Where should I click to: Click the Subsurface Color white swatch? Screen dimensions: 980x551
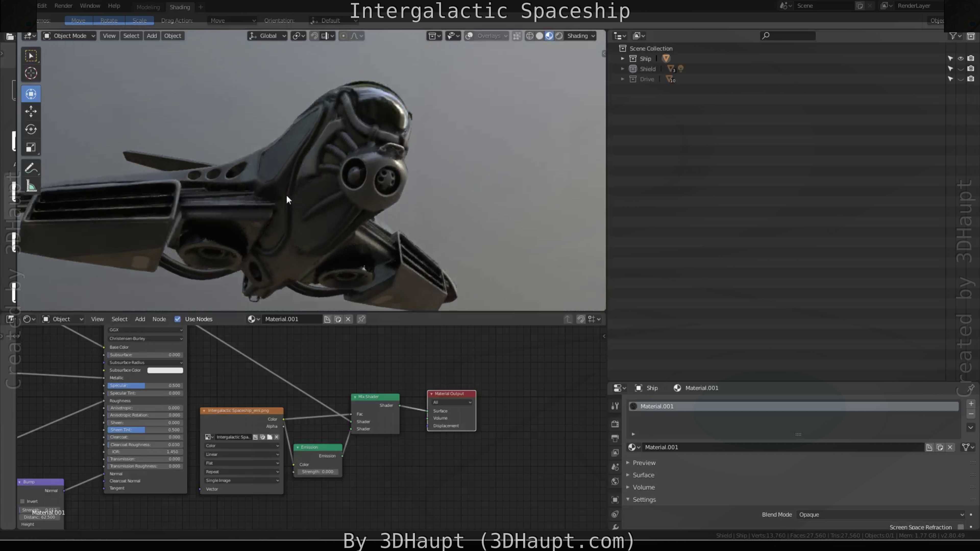click(165, 370)
